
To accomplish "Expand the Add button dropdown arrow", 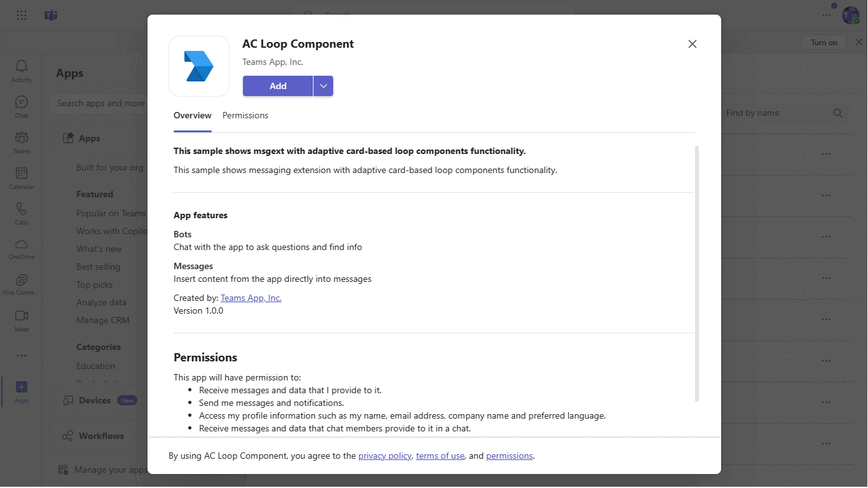I will coord(324,86).
